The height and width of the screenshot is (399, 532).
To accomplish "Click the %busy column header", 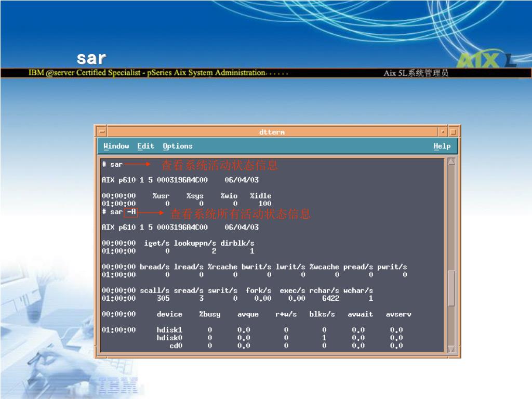I will pos(210,314).
